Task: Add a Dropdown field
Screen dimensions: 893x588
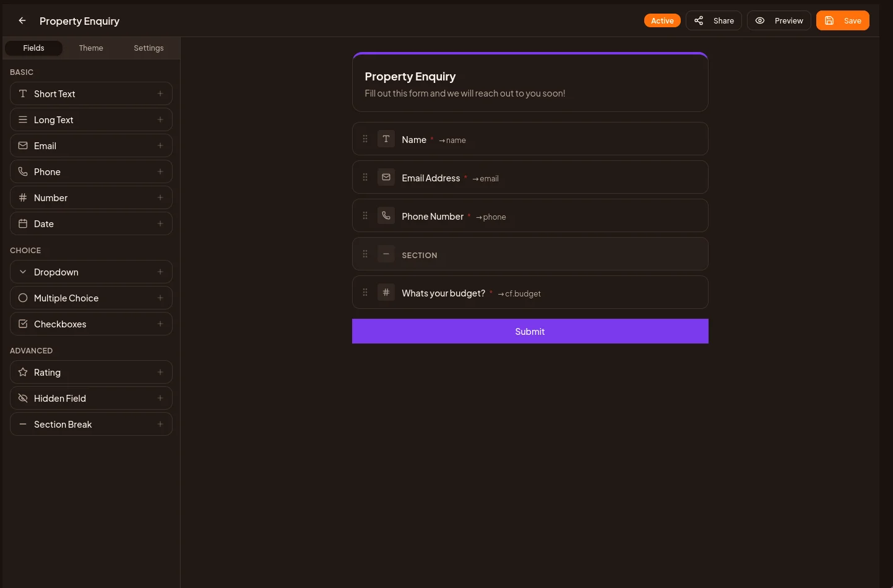Action: (91, 272)
